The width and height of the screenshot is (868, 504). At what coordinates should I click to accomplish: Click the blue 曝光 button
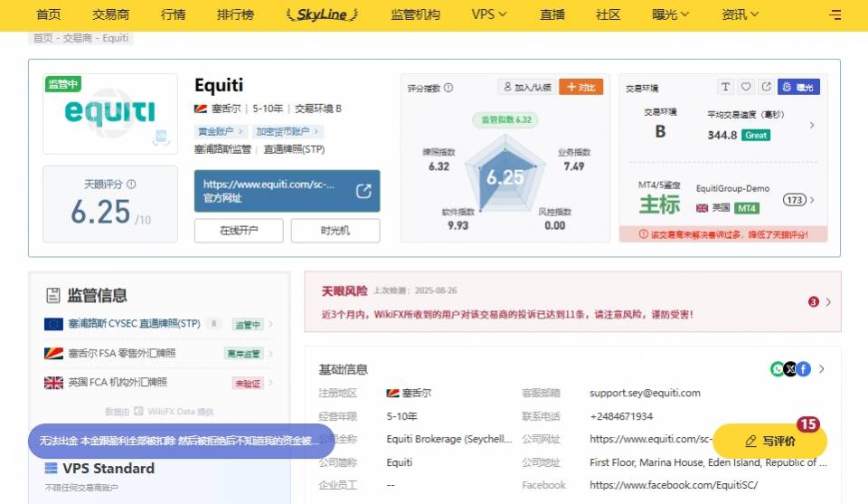798,87
